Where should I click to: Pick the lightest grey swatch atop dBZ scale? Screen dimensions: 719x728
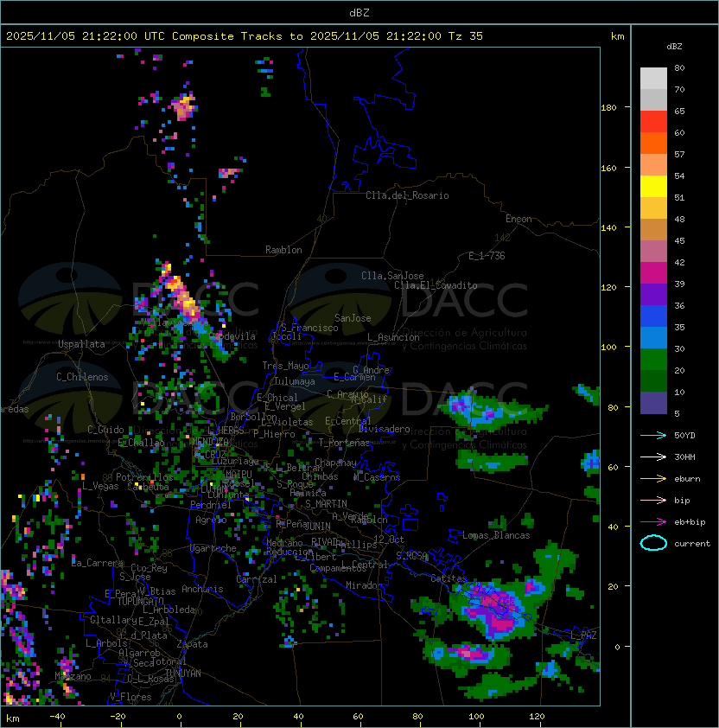[x=653, y=79]
